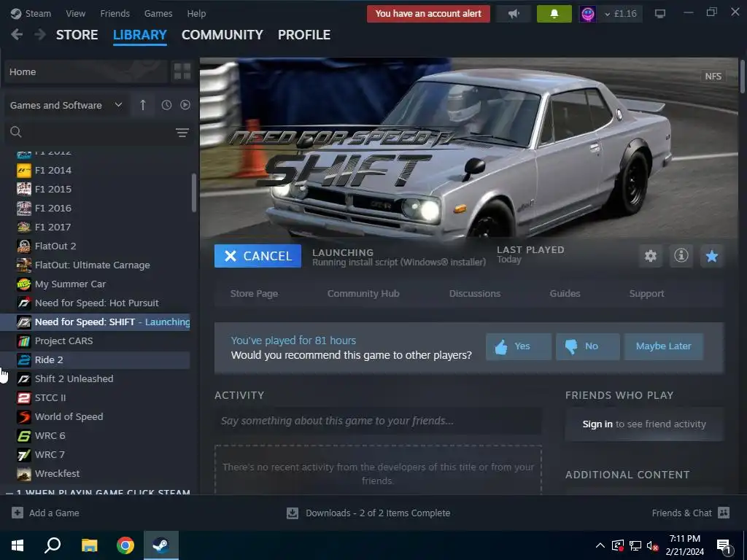The image size is (747, 560).
Task: Expand the wallet balance £1.16 dropdown
Action: tap(621, 14)
